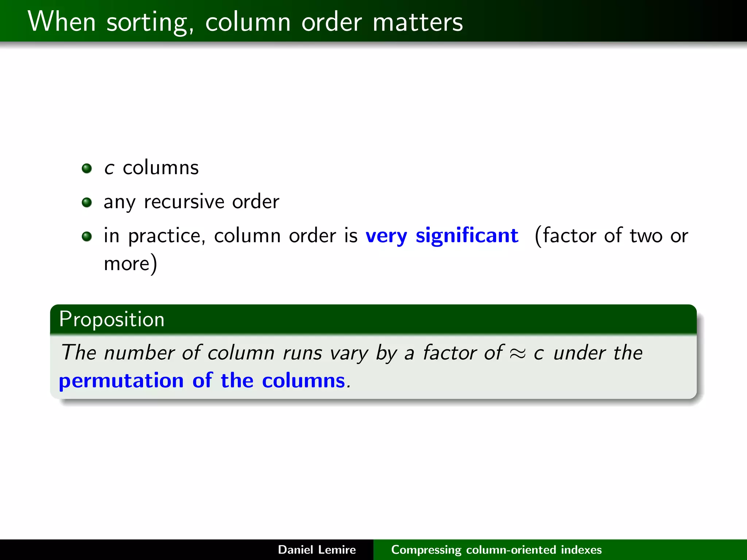
Task: Click the green bullet beside 'in practice, column order'
Action: pos(87,236)
